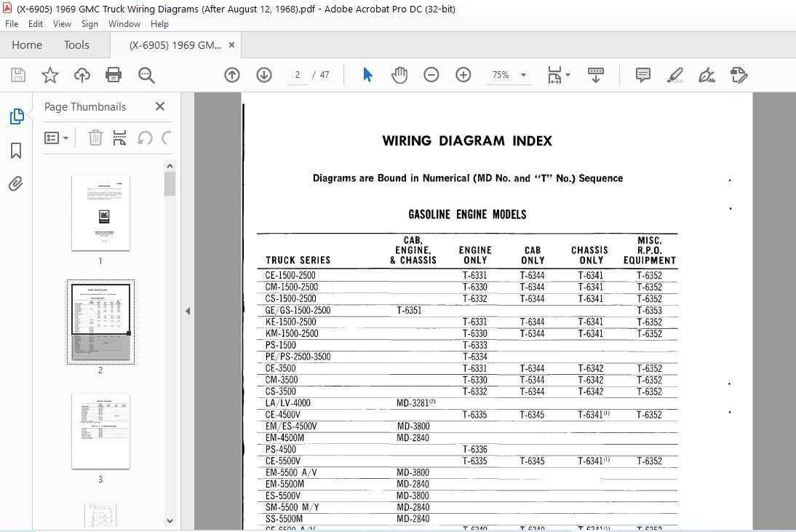Open the Sign menu
This screenshot has height=532, width=796.
pyautogui.click(x=89, y=24)
